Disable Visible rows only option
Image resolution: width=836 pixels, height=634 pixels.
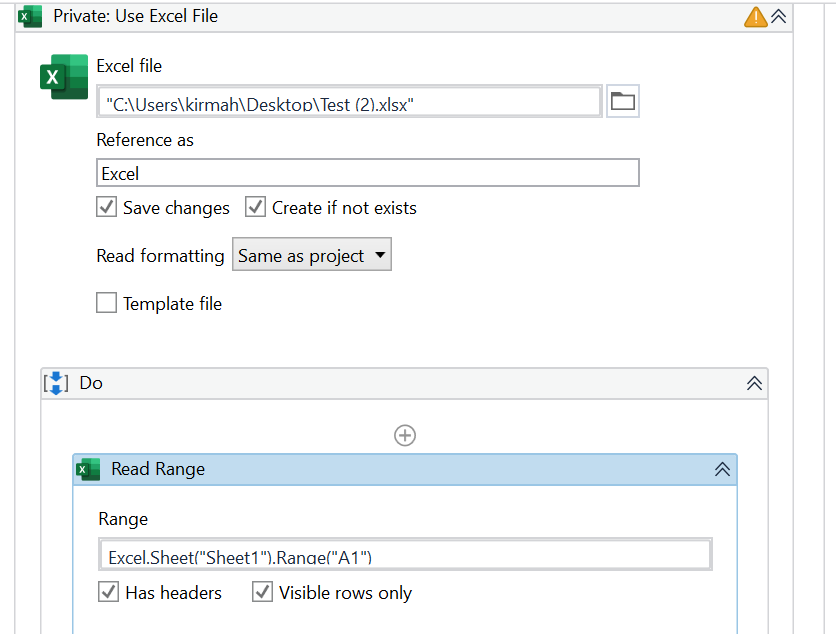(263, 592)
